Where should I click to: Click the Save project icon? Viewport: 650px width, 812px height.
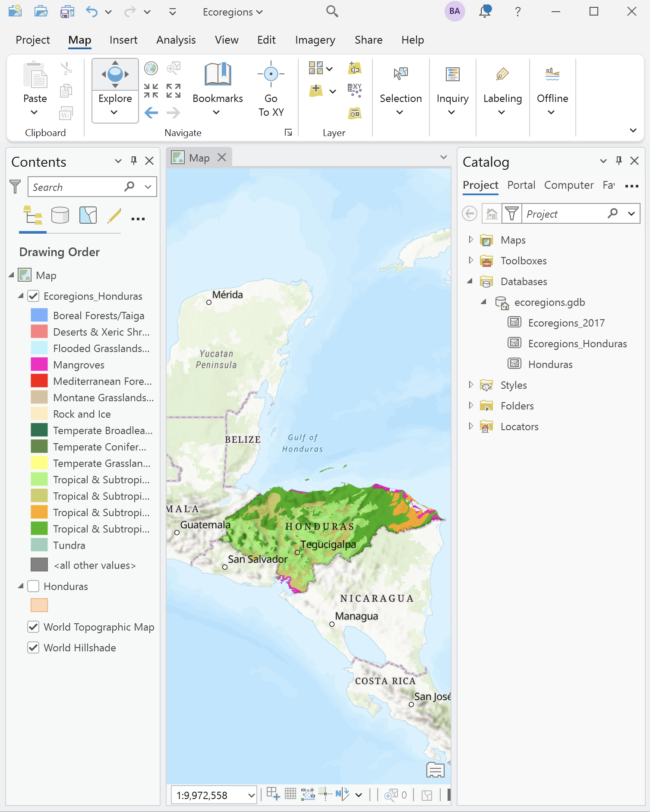point(67,11)
